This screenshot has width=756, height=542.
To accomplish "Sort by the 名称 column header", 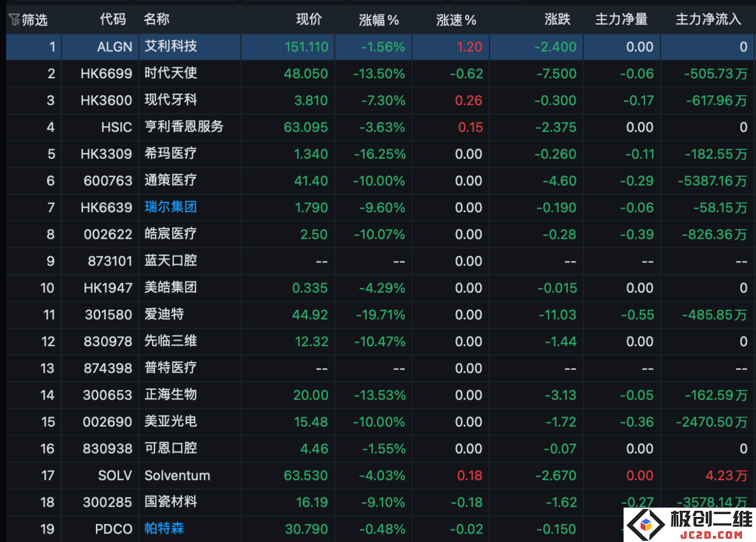I will coord(157,20).
